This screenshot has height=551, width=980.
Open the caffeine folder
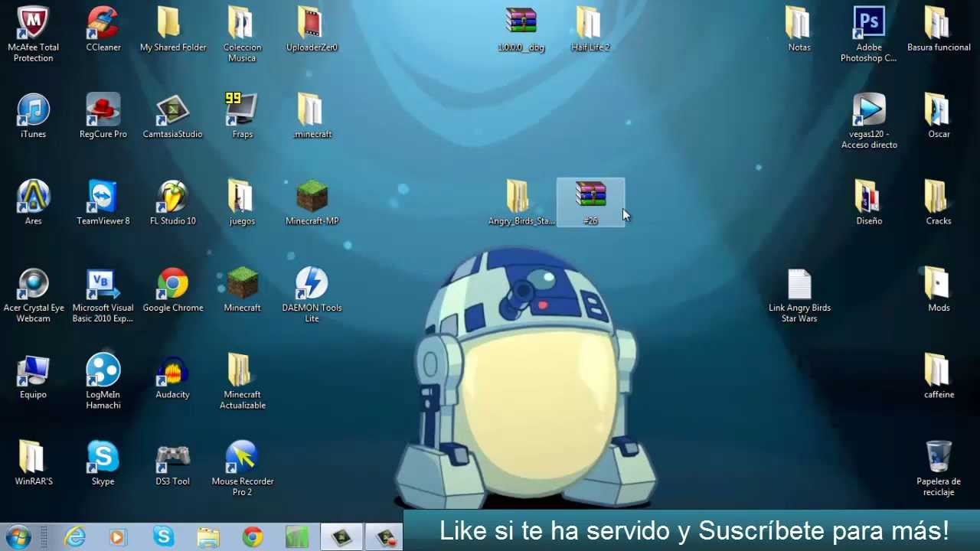click(x=939, y=377)
